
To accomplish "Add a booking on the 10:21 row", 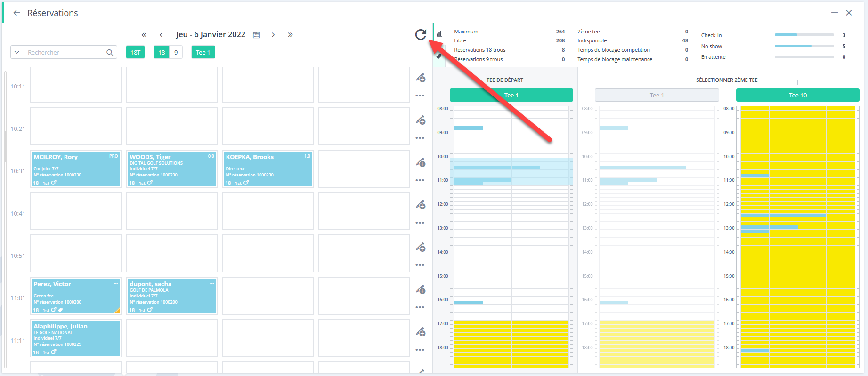I will click(421, 120).
